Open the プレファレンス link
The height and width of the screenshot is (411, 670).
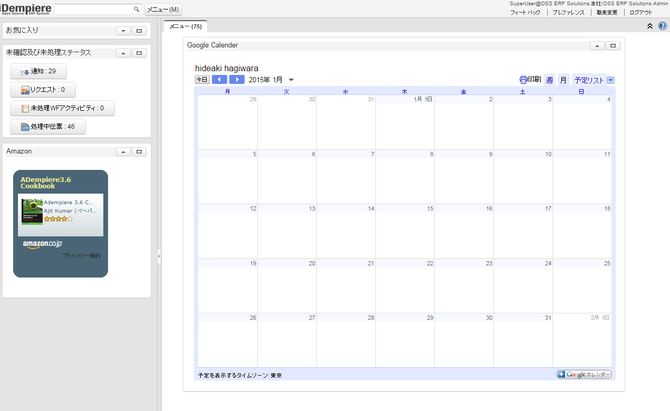(x=568, y=12)
